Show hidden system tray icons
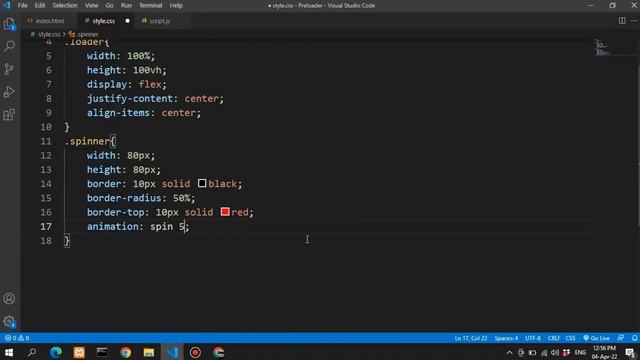The width and height of the screenshot is (640, 360). click(509, 353)
